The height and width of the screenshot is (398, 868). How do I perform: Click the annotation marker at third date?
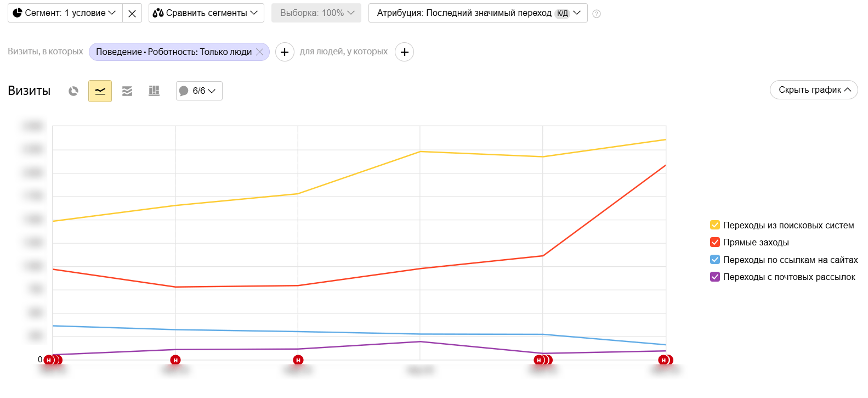pyautogui.click(x=298, y=360)
